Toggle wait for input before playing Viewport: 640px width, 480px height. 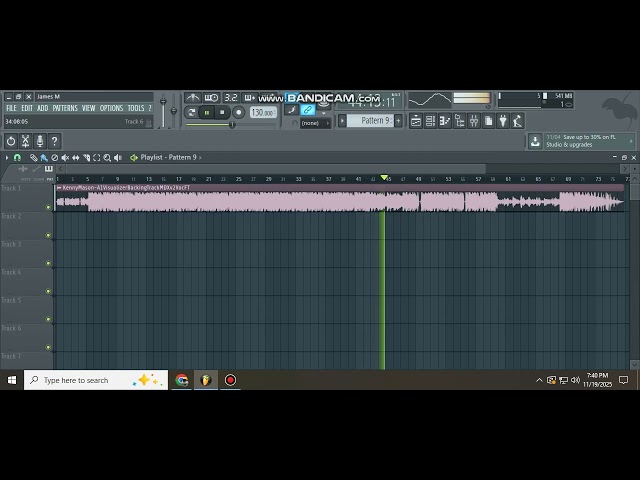pos(211,98)
